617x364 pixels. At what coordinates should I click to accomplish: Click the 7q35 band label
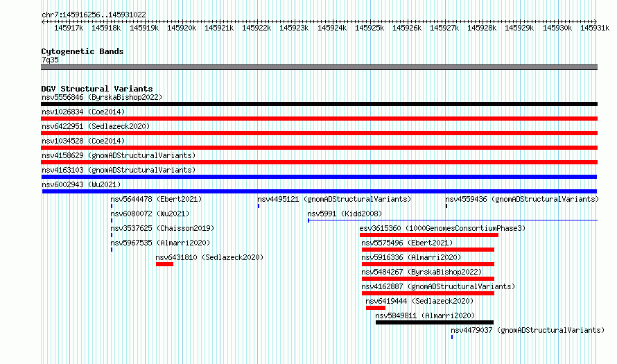(50, 60)
